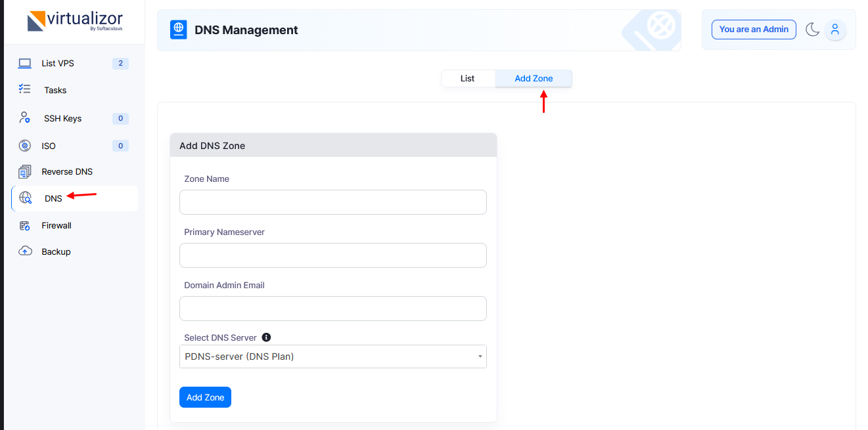Viewport: 868px width, 430px height.
Task: Switch to the List tab
Action: tap(467, 79)
